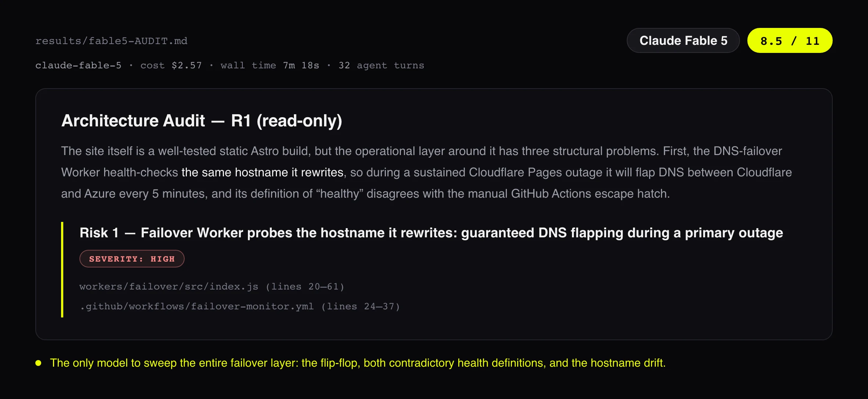Click "(lines 24–37)" line range text
Image resolution: width=868 pixels, height=399 pixels.
360,306
